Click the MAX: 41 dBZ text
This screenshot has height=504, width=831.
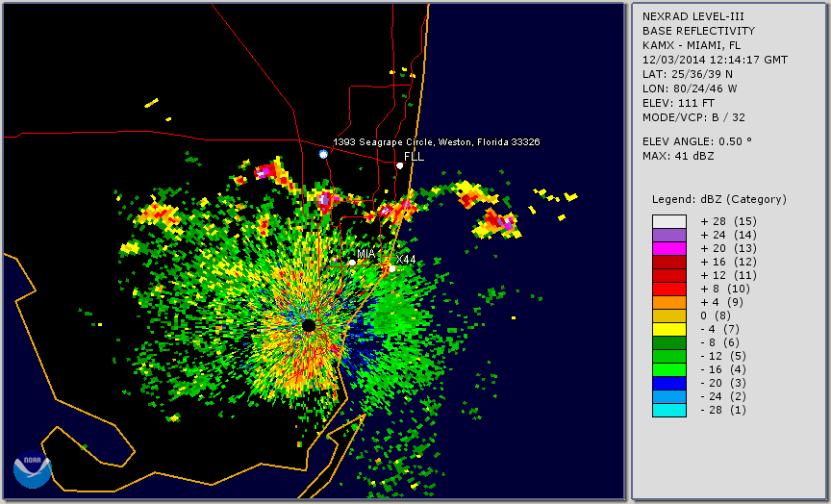[678, 156]
